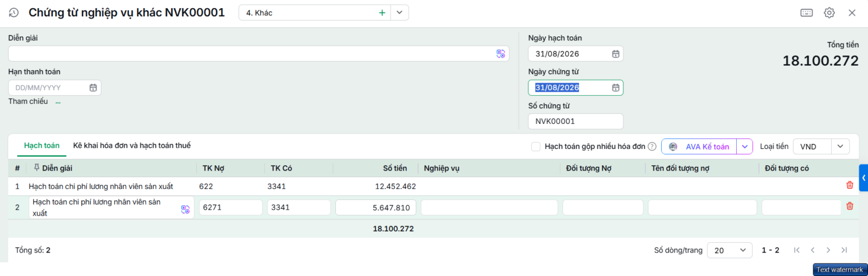
Task: Go to next page
Action: [828, 250]
